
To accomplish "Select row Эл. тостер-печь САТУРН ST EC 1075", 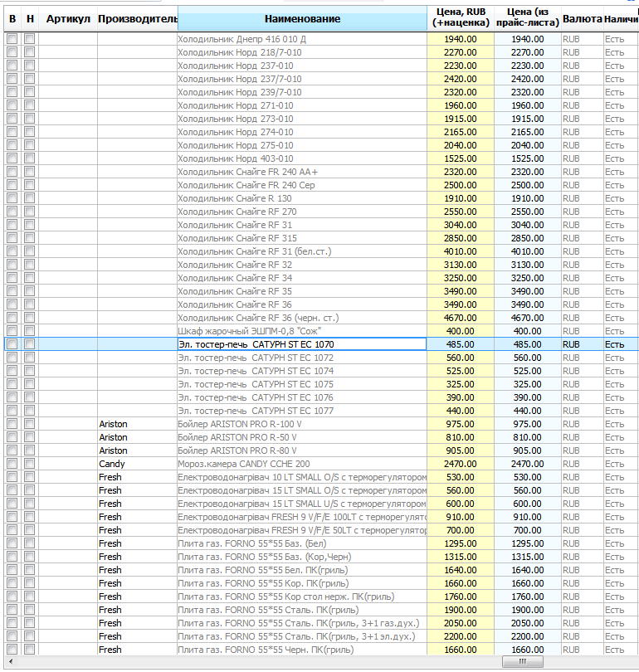I will [321, 384].
